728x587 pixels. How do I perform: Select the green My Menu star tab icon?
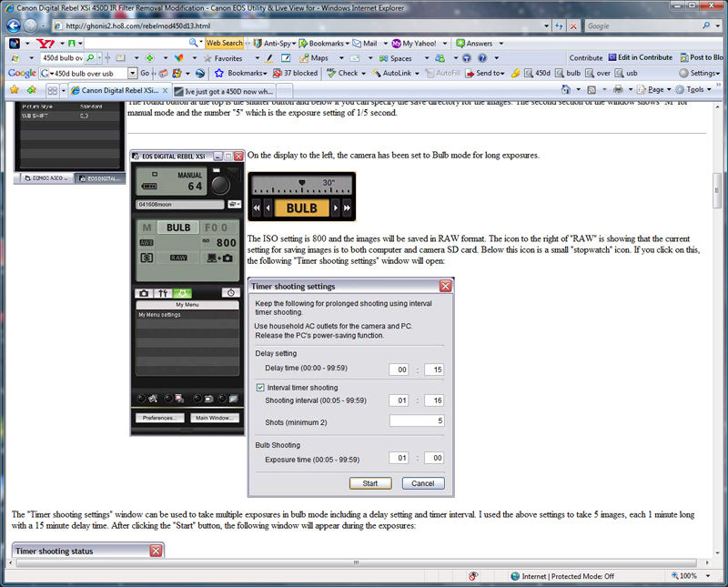point(182,293)
